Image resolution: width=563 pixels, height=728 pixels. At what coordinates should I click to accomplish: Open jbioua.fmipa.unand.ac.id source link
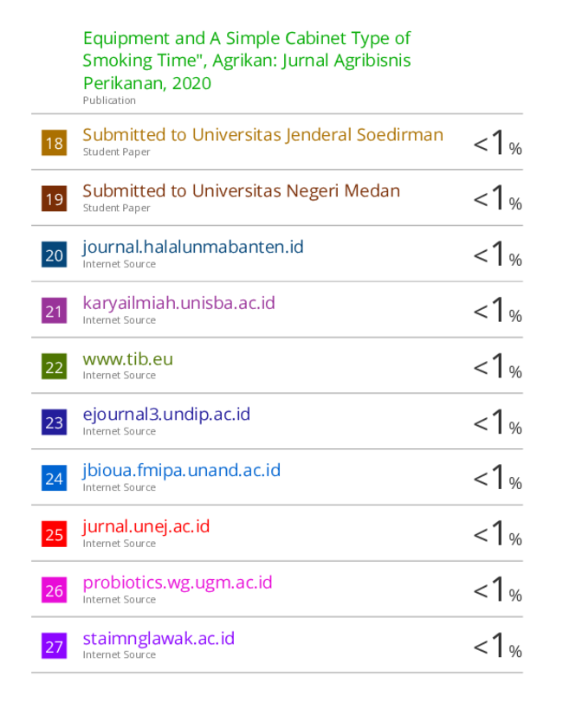click(x=182, y=470)
